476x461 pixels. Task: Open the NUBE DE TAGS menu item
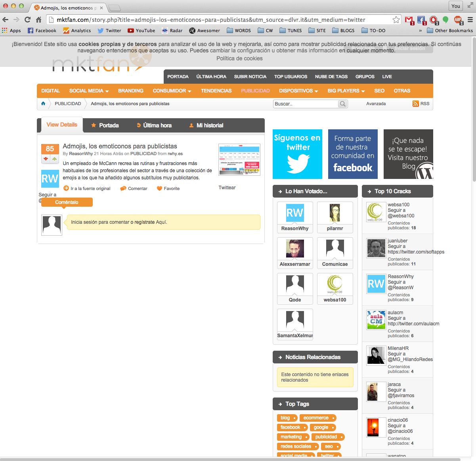[331, 77]
